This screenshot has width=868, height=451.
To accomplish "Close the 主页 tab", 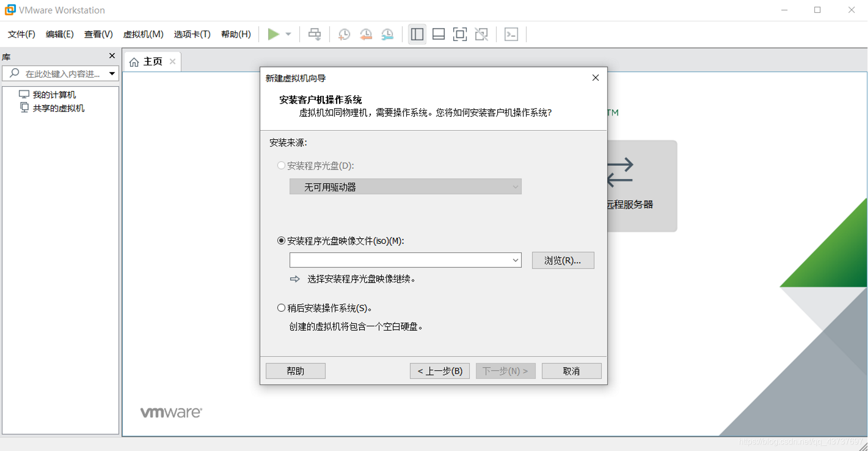I will tap(172, 61).
